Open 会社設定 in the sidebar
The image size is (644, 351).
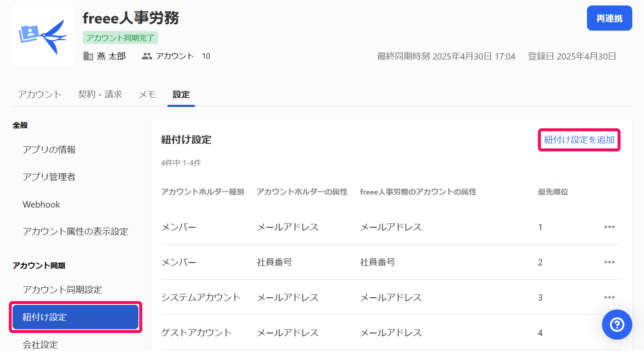[x=40, y=345]
